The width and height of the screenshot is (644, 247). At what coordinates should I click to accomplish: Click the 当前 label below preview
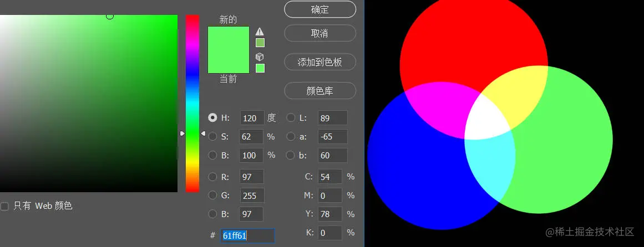[228, 79]
